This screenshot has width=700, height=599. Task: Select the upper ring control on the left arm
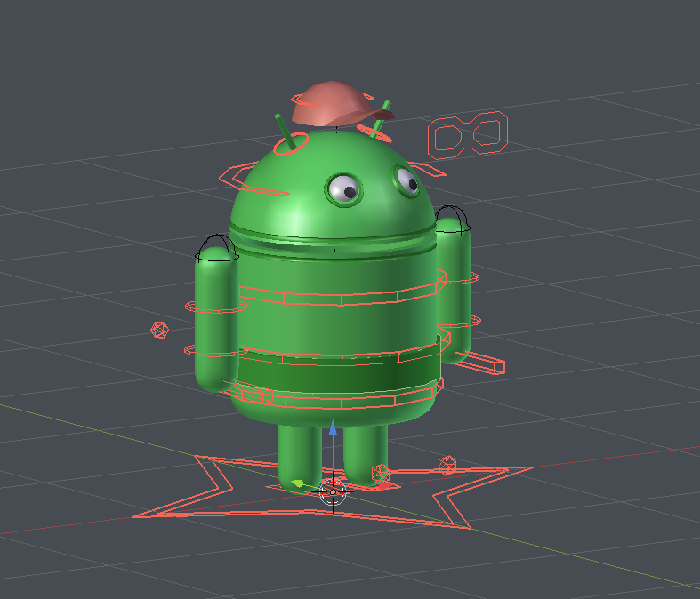pos(216,307)
